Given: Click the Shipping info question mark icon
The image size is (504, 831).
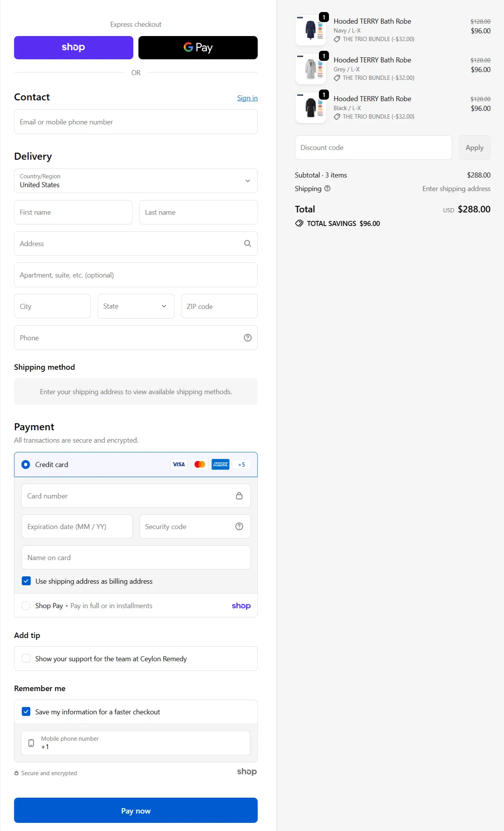Looking at the screenshot, I should coord(327,188).
